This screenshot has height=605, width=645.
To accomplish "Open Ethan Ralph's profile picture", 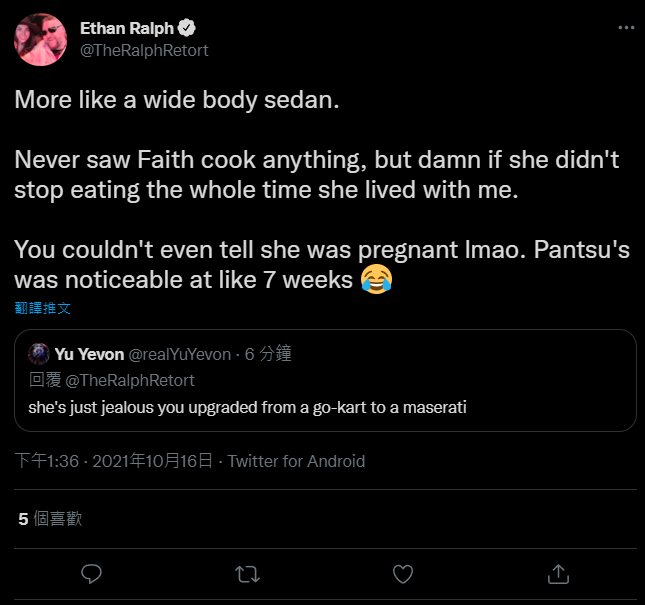I will click(x=40, y=39).
